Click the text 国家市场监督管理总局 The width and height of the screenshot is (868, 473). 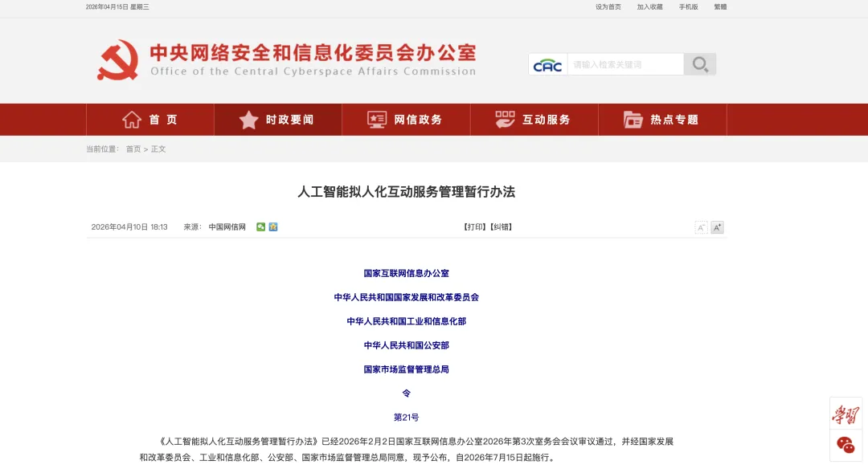pos(407,369)
